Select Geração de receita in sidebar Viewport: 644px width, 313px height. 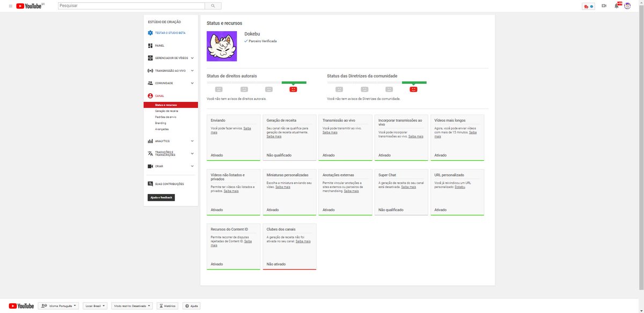[166, 111]
